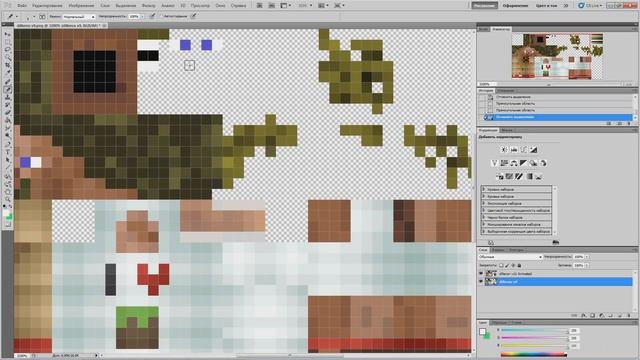The image size is (640, 360).
Task: Open the layer Непрозрачность opacity slider arrow
Action: pyautogui.click(x=587, y=257)
